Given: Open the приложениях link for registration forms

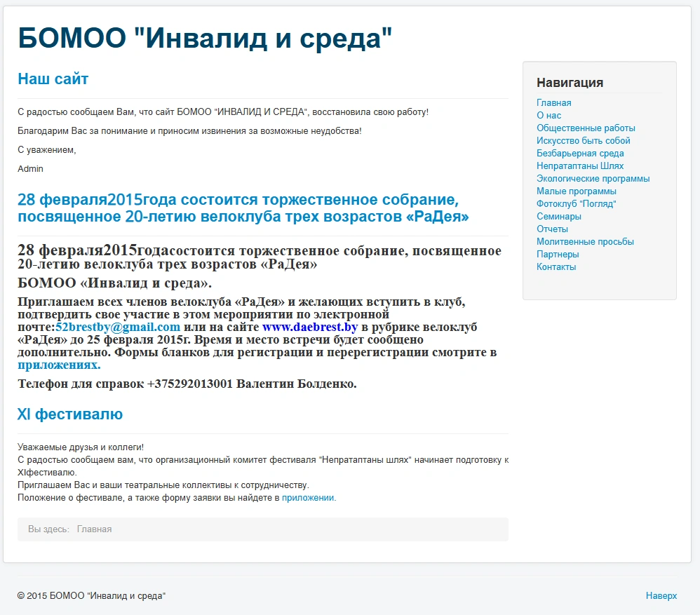Looking at the screenshot, I should pyautogui.click(x=59, y=365).
